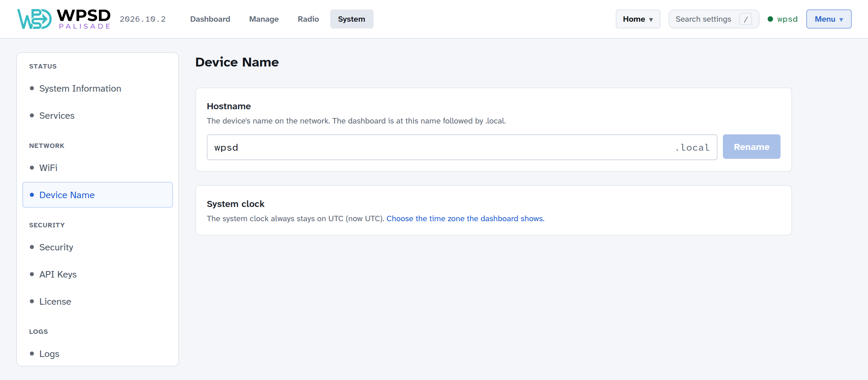Click the hostname input containing wpsd

coord(462,147)
